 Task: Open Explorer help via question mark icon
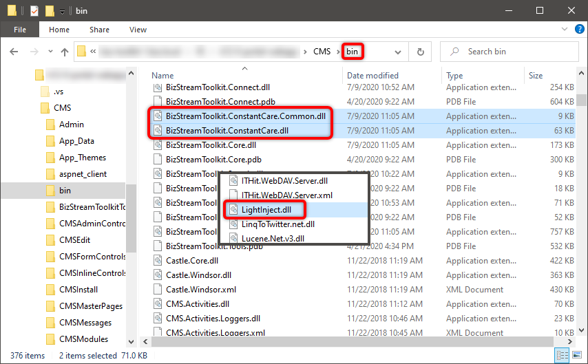pos(579,29)
